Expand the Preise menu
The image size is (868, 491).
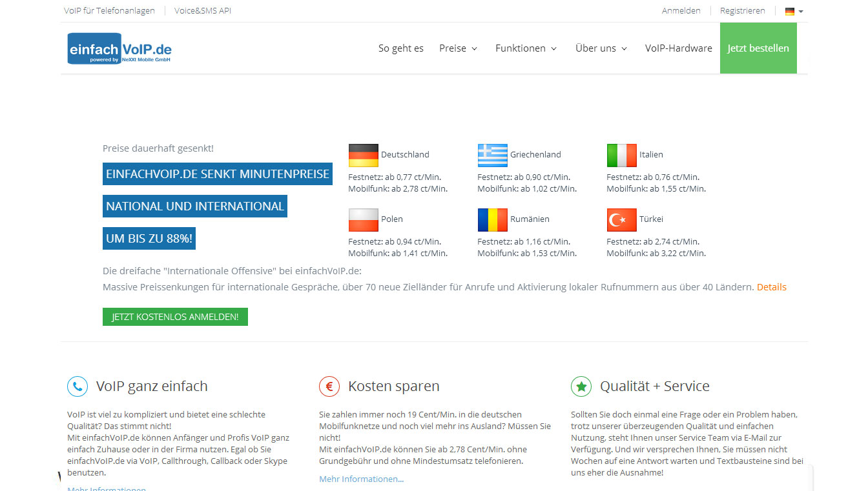pyautogui.click(x=459, y=48)
